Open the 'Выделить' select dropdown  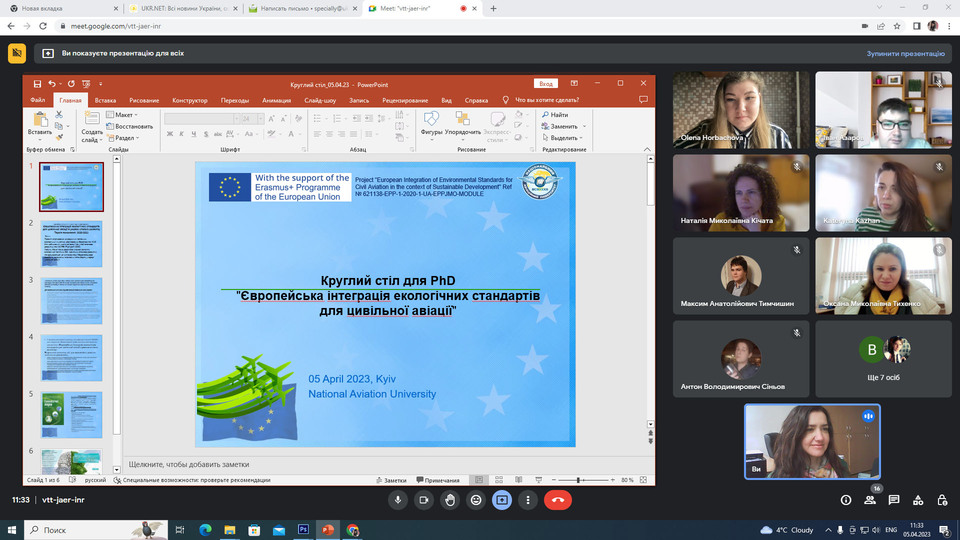click(564, 138)
